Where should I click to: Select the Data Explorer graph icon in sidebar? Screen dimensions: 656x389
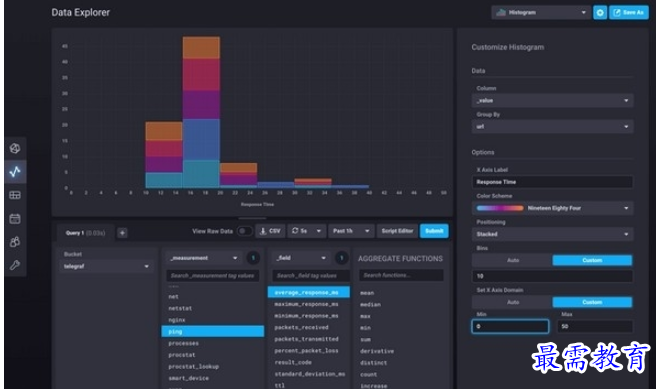coord(15,171)
